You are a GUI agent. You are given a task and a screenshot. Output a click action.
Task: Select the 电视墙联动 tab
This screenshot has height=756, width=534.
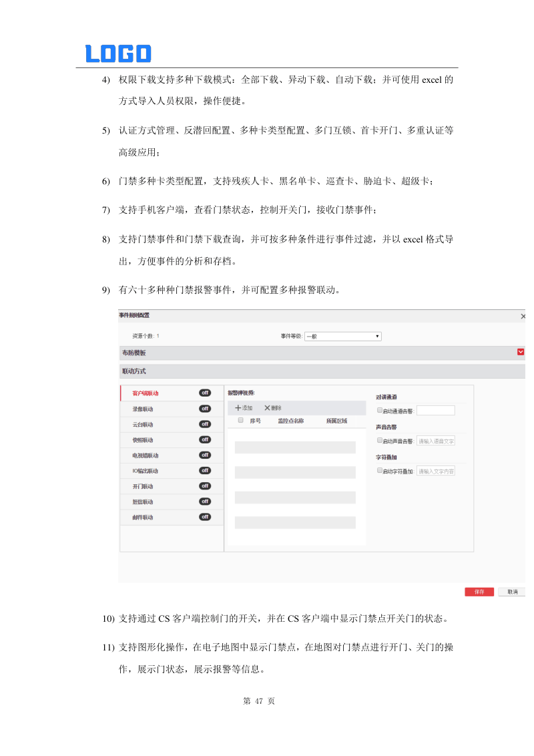click(146, 455)
